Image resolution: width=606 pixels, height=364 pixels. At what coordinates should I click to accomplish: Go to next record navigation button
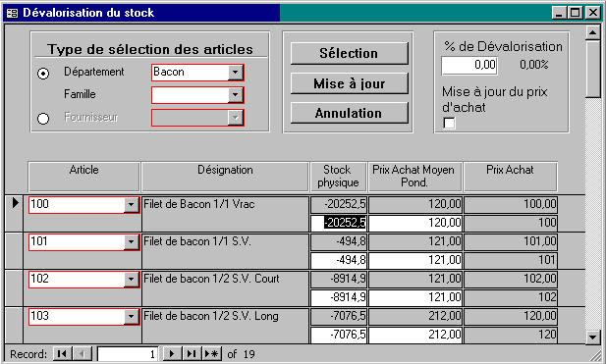coord(172,353)
